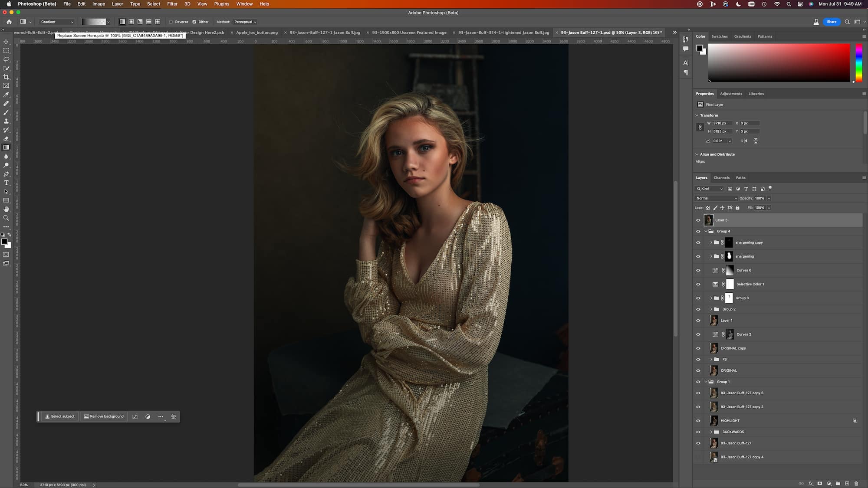Uncheck the Dither checkbox
868x488 pixels.
coord(194,22)
